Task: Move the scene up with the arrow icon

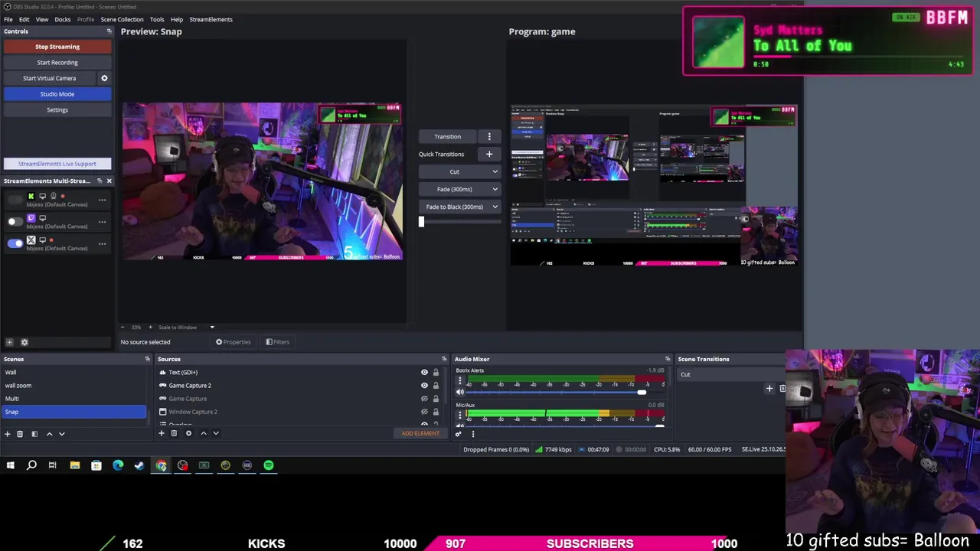Action: pos(50,434)
